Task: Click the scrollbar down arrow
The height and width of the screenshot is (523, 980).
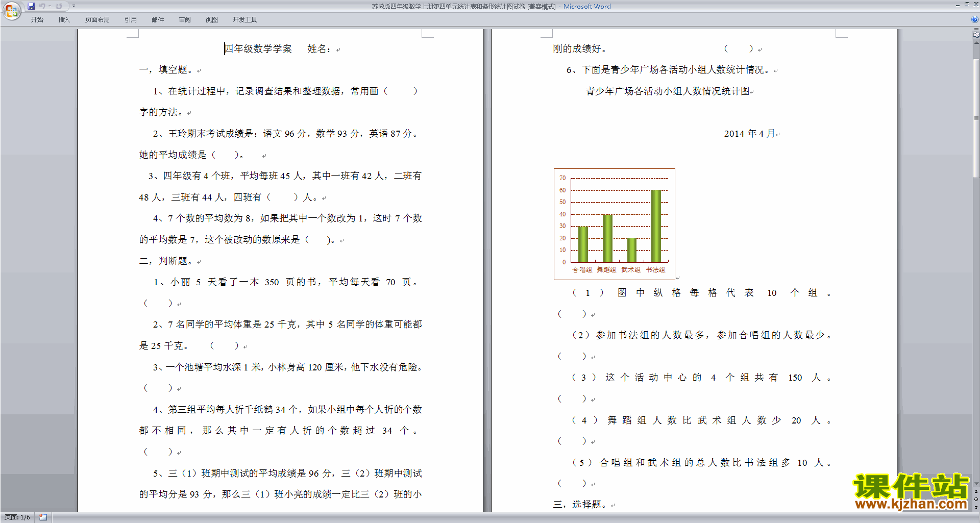Action: pos(976,484)
